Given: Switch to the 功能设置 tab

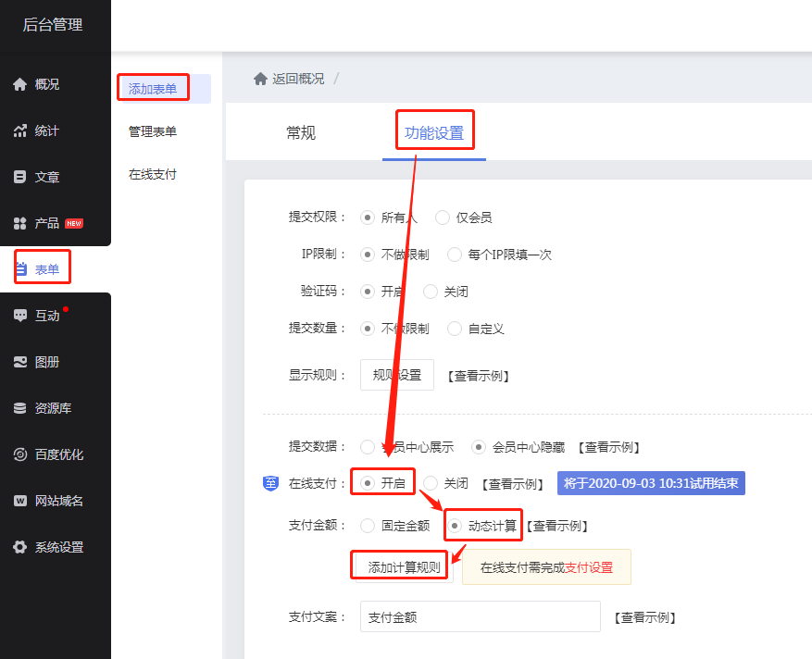Looking at the screenshot, I should pyautogui.click(x=434, y=133).
